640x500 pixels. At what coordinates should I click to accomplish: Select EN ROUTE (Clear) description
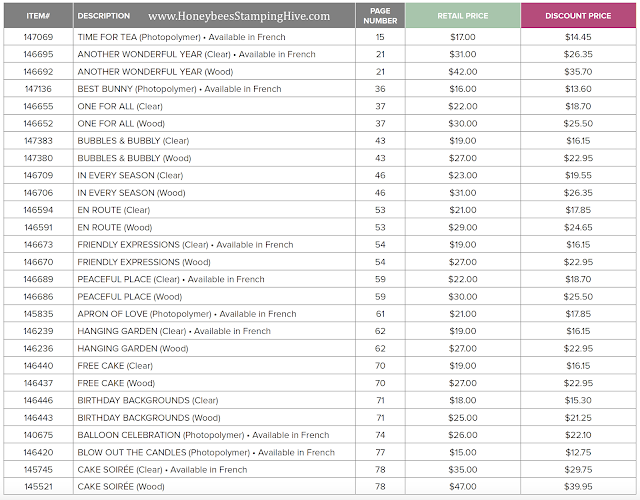(114, 210)
